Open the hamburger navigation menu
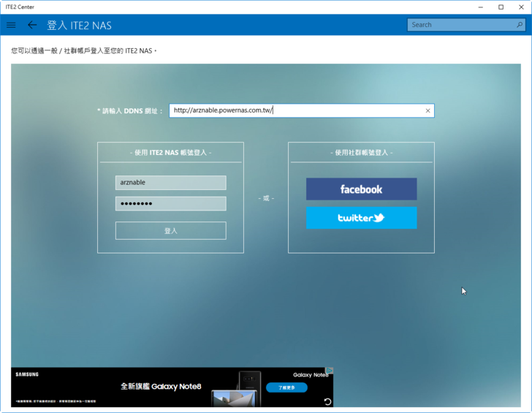Viewport: 532px width, 413px height. pos(11,25)
